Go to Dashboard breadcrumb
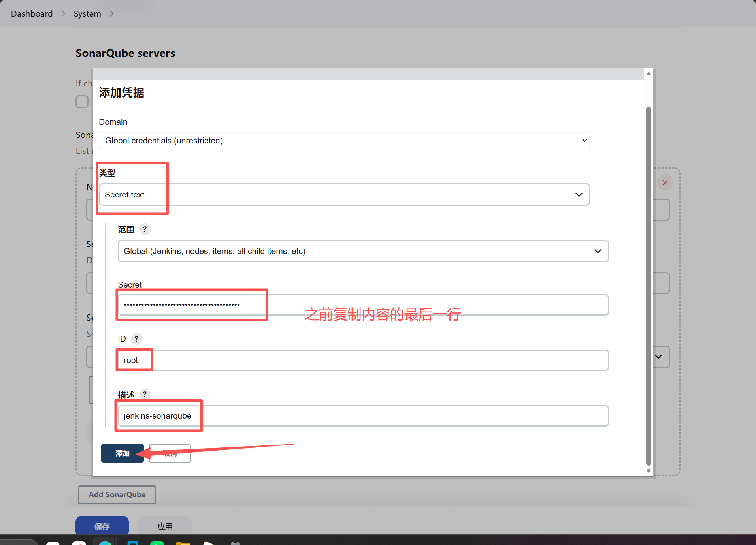 pyautogui.click(x=32, y=14)
